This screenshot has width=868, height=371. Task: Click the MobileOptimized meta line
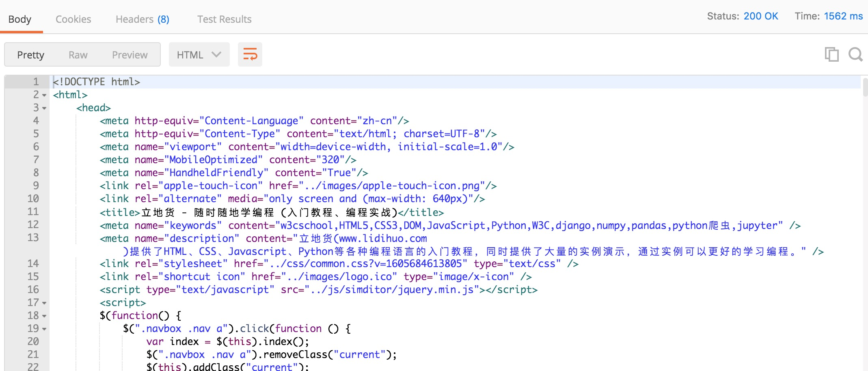coord(228,160)
